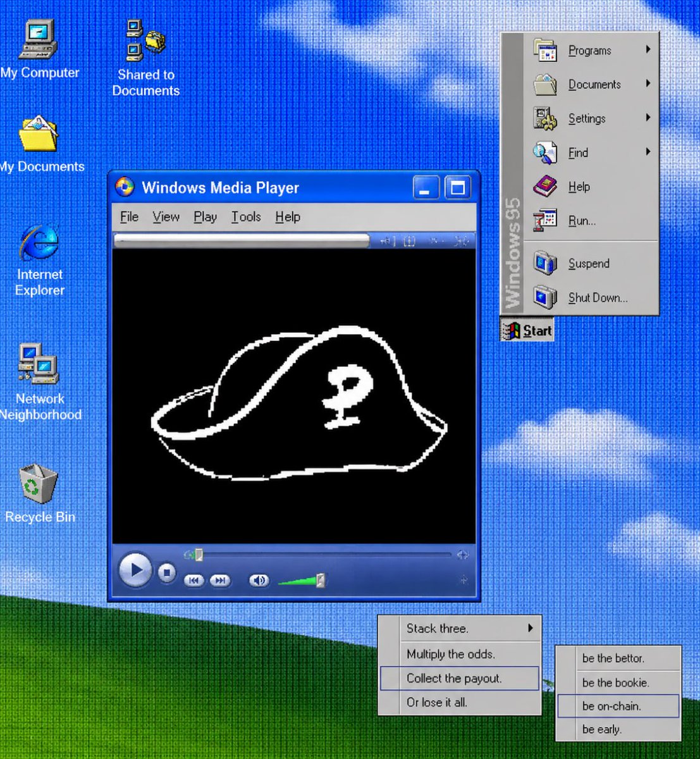Click the Play button in Media Player
This screenshot has height=759, width=700.
coord(135,570)
